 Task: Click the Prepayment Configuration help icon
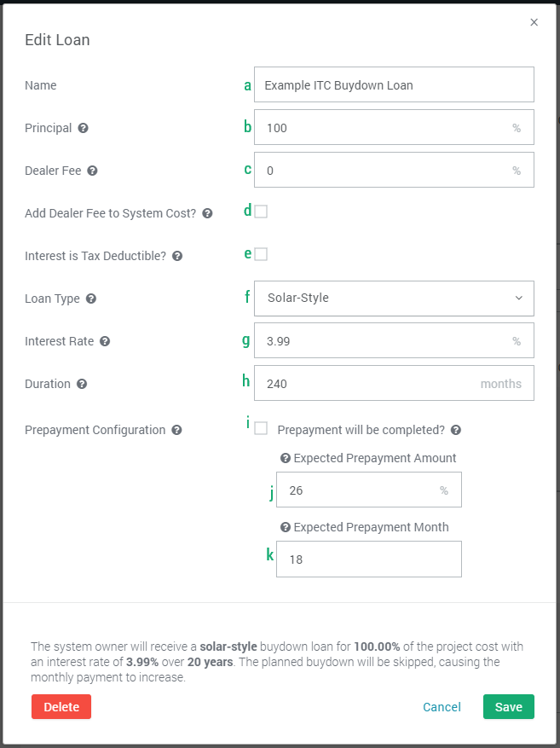point(176,430)
